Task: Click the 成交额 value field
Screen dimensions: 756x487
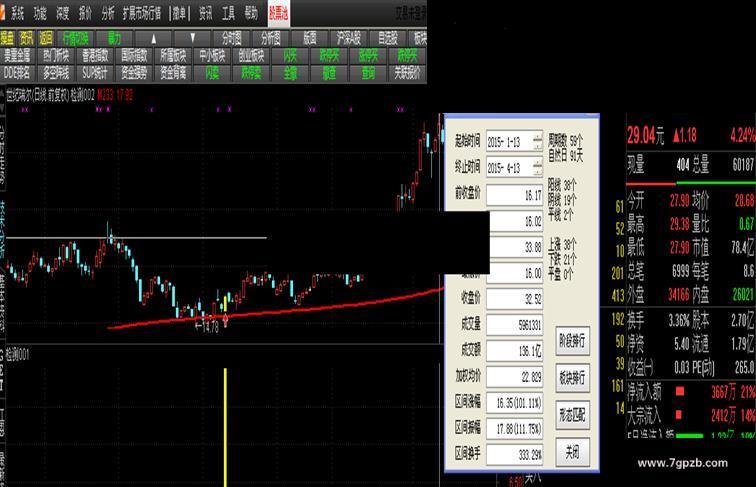Action: 514,351
